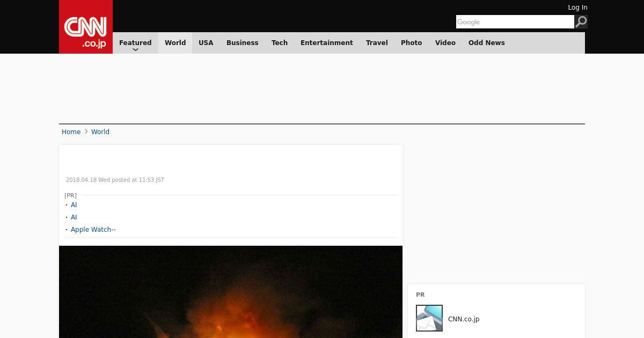The image size is (644, 338).
Task: Go to the Video section
Action: [445, 43]
